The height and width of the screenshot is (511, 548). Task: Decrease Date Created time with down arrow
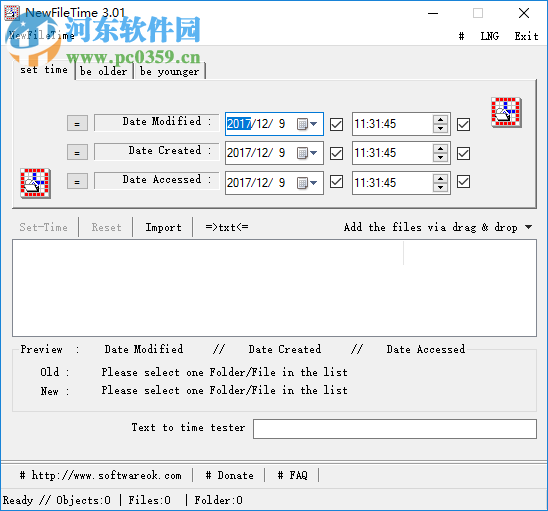pyautogui.click(x=440, y=157)
